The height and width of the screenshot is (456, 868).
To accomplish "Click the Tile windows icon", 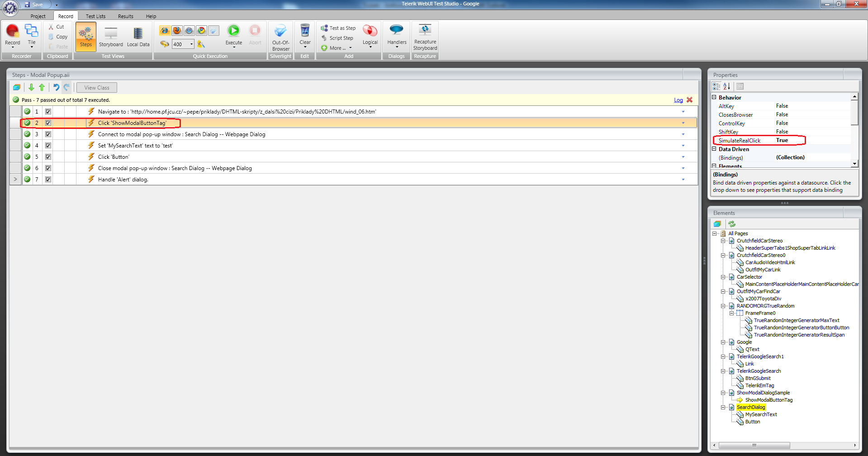I will [31, 31].
